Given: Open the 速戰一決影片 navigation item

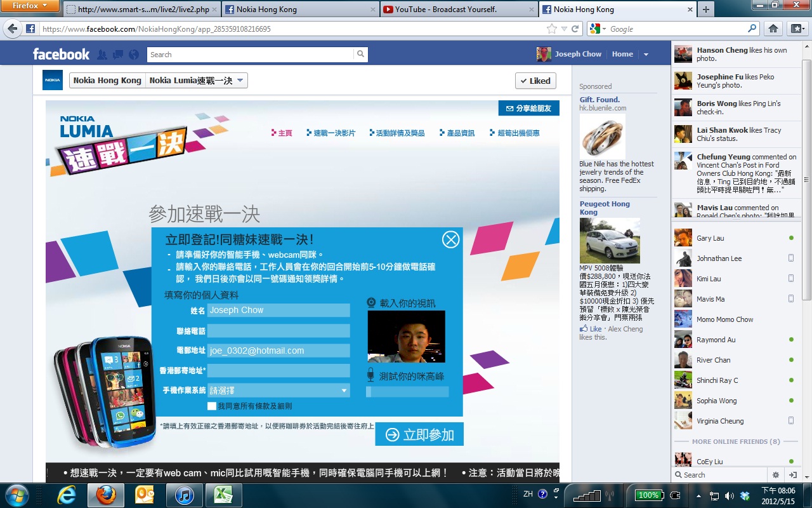Looking at the screenshot, I should 331,133.
